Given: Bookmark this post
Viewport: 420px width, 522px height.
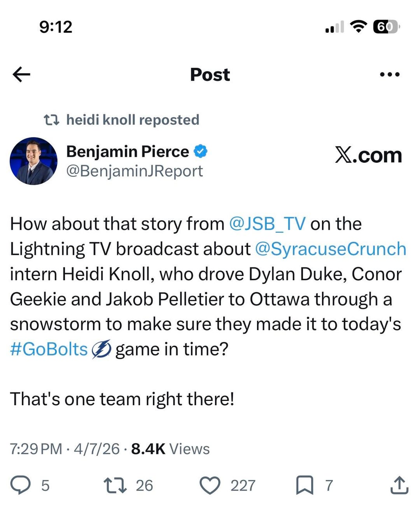Looking at the screenshot, I should coord(304,485).
